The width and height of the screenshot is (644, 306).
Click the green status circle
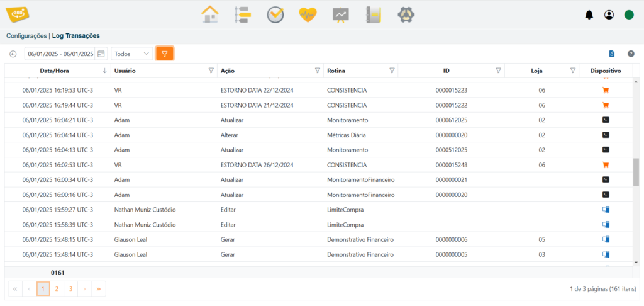(629, 15)
